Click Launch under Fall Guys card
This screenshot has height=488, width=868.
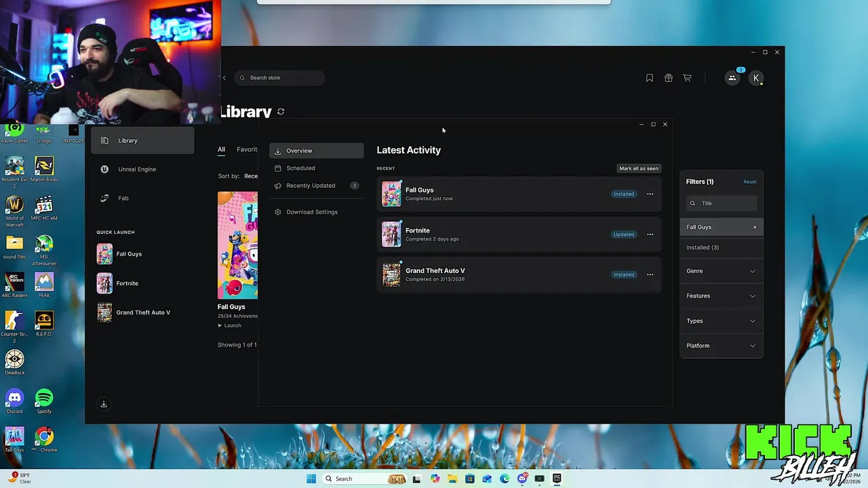[230, 326]
